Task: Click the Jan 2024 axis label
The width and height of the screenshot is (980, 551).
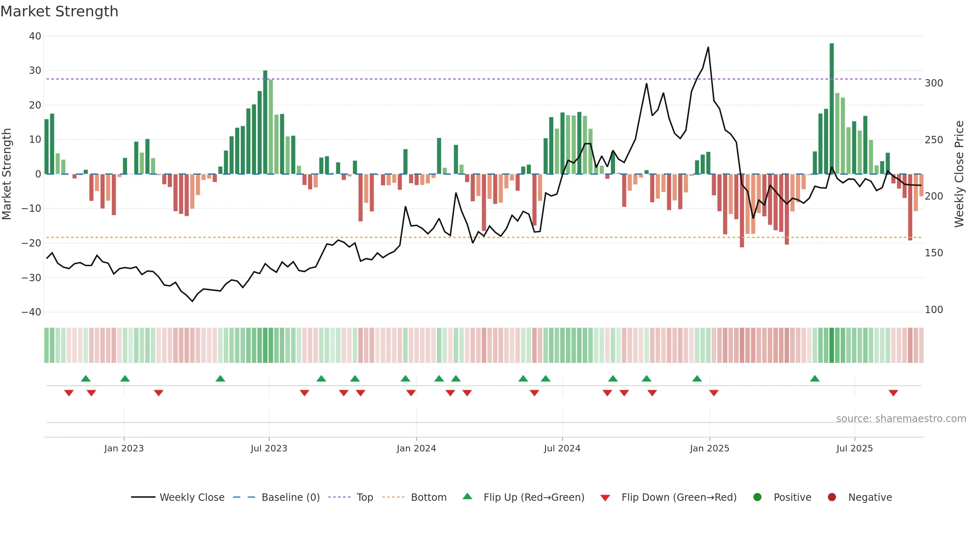Action: click(x=416, y=448)
